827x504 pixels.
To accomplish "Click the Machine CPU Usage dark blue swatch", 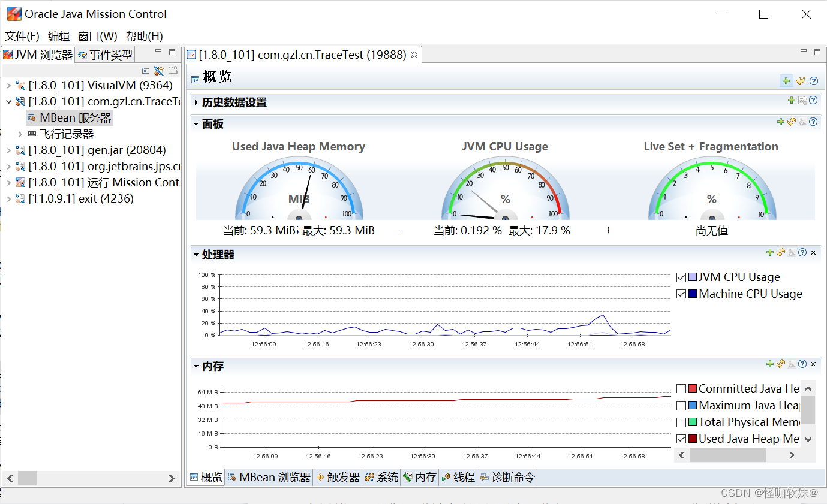I will [x=693, y=294].
